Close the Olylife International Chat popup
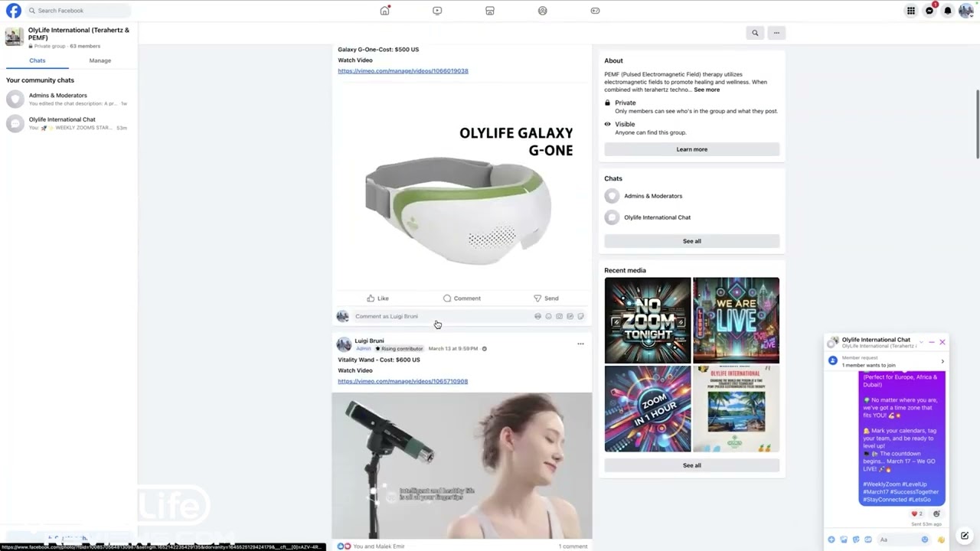980x551 pixels. [x=942, y=342]
